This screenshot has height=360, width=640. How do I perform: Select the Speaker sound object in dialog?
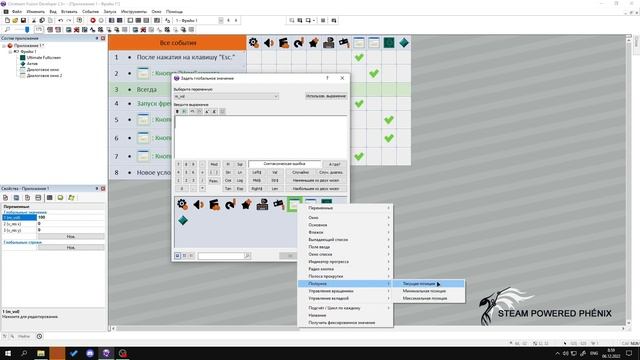click(x=198, y=204)
